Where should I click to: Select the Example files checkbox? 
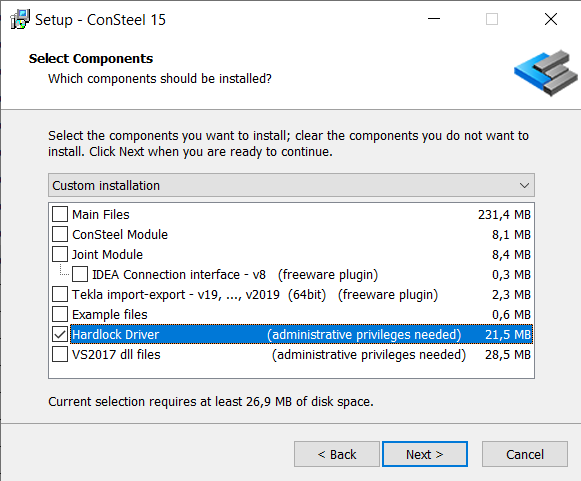click(x=60, y=314)
